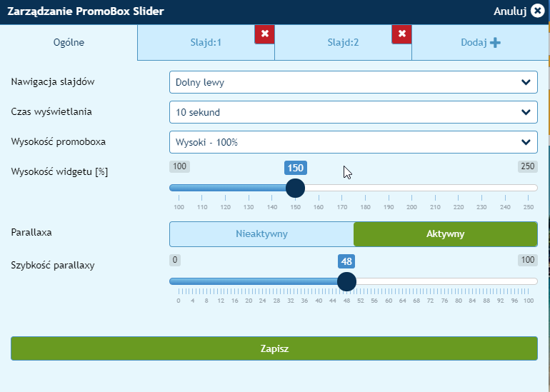
Task: Click the Szybkość parallaxy label
Action: (x=53, y=265)
